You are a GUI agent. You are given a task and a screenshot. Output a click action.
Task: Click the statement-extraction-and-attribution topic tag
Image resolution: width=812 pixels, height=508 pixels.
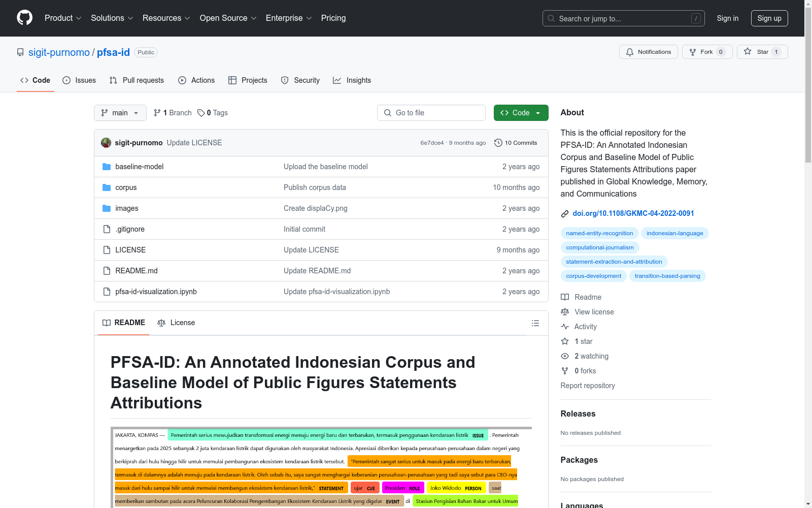(x=614, y=262)
